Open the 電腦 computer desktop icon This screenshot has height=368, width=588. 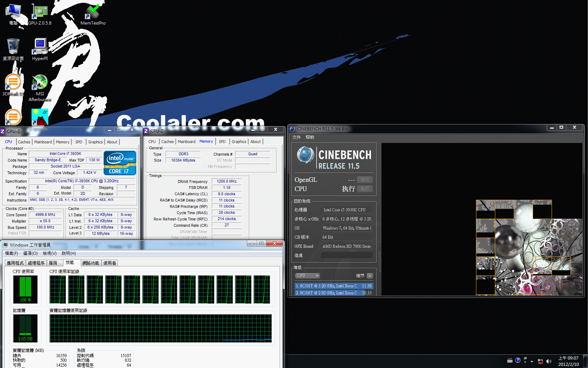tap(13, 14)
